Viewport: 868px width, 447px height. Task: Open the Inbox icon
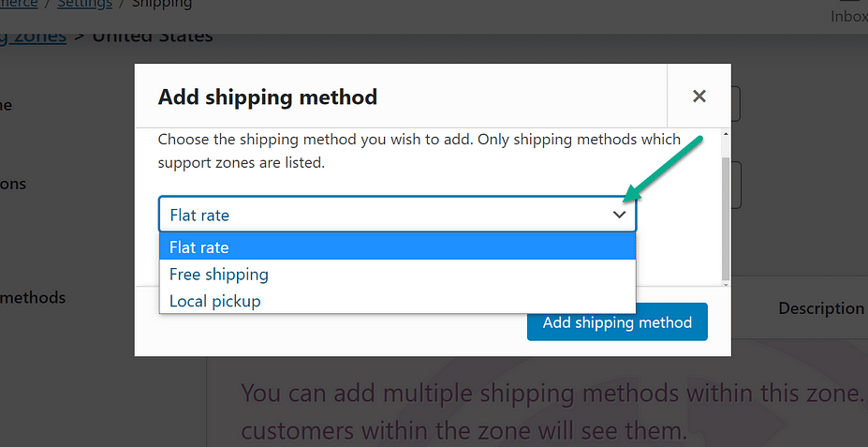pyautogui.click(x=847, y=11)
